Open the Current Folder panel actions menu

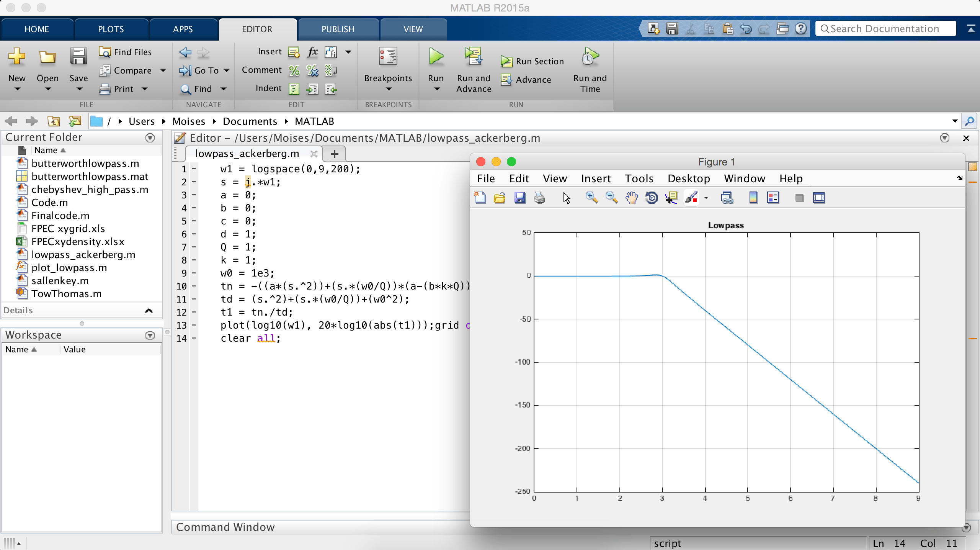click(150, 138)
